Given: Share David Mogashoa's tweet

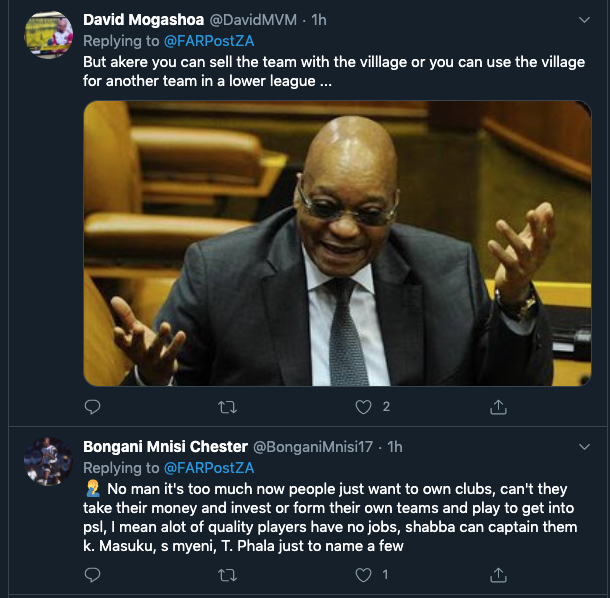Looking at the screenshot, I should 498,407.
